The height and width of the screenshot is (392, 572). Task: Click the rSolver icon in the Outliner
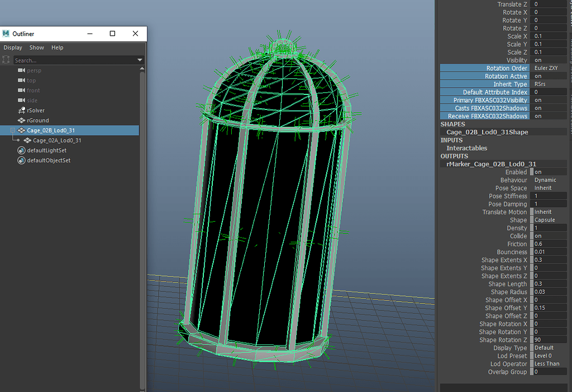[x=20, y=110]
